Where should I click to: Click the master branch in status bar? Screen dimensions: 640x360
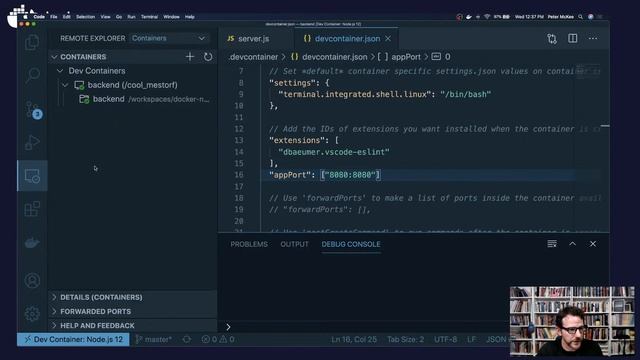153,339
